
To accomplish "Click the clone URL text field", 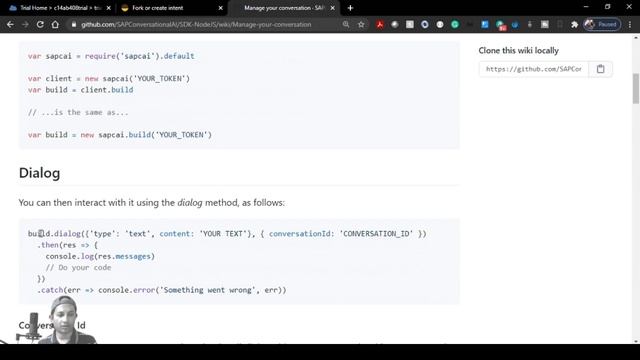I will (x=534, y=69).
